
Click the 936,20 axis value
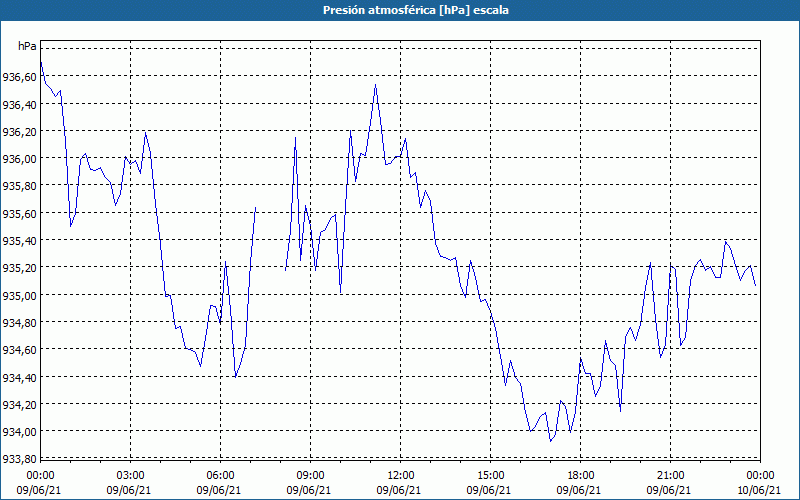[19, 132]
